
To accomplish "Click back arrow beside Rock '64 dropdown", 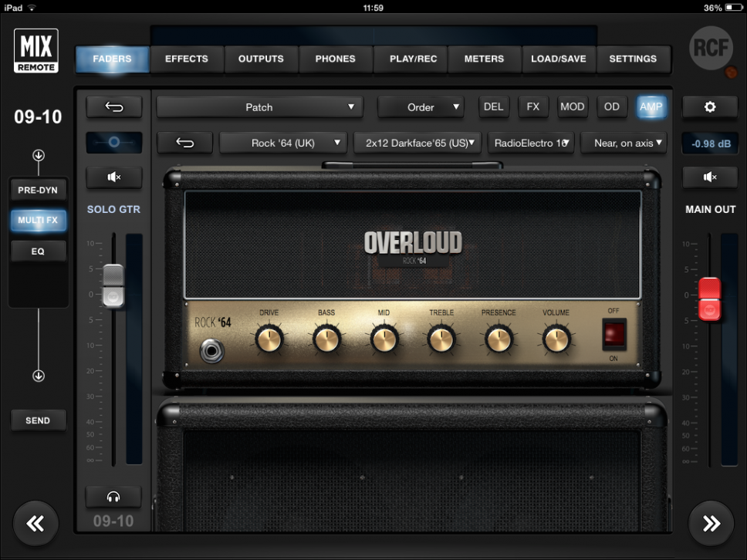I will click(184, 143).
